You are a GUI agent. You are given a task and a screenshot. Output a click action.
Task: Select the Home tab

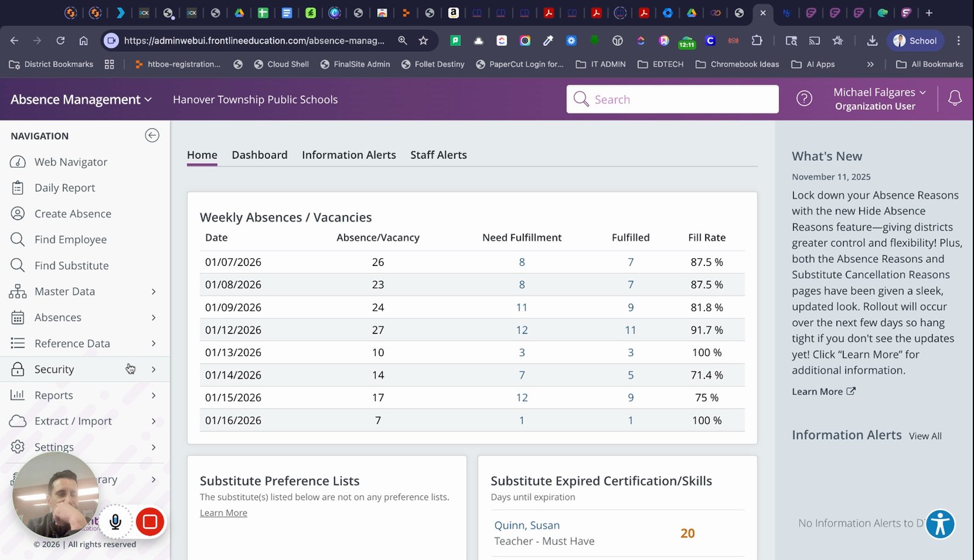(x=202, y=155)
